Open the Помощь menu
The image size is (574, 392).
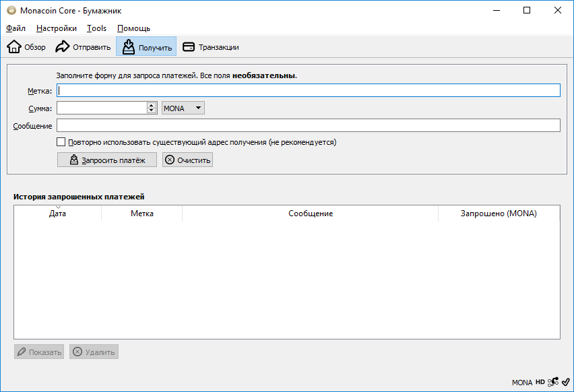click(133, 28)
